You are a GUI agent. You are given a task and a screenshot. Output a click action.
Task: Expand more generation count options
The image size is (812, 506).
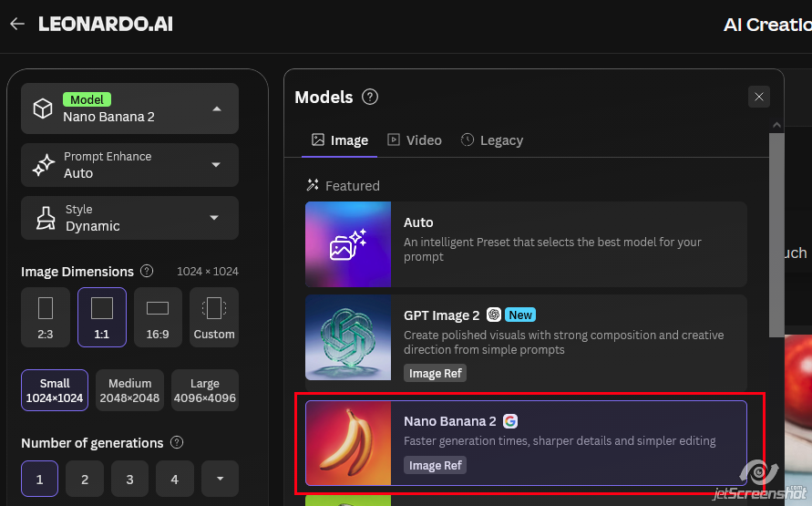click(220, 479)
